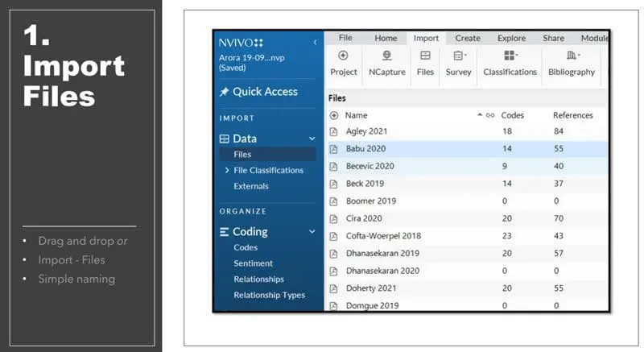Click the codes value 23 for Cofta-Woerpel
The image size is (644, 352).
pos(507,236)
